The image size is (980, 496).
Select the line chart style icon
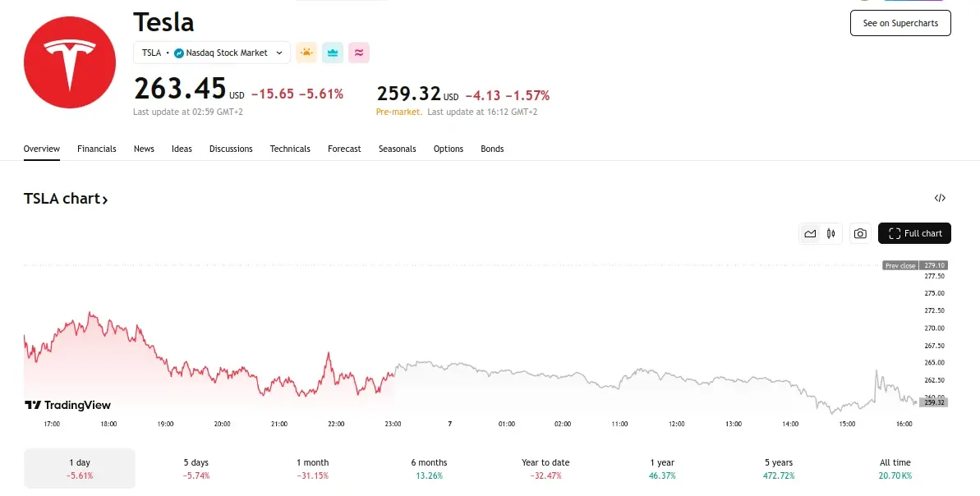coord(809,233)
